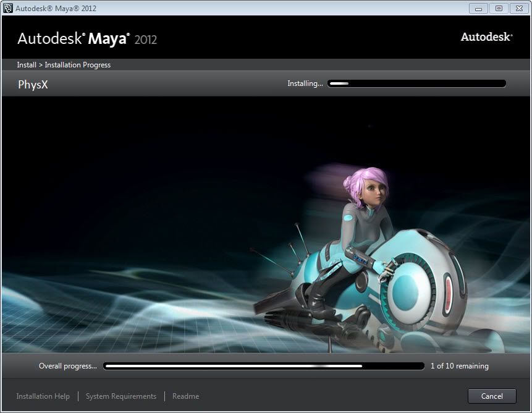Open the Installation Help link

[43, 396]
